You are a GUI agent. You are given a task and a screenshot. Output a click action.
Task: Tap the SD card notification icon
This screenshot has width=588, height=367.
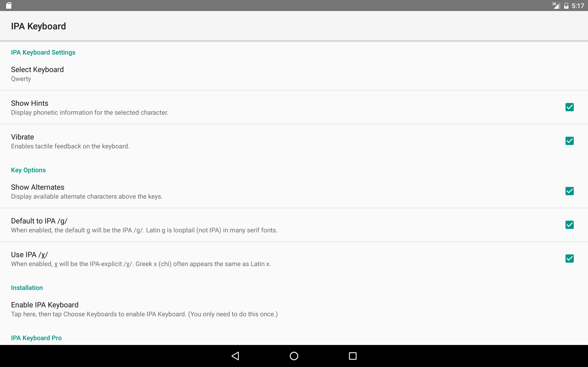point(9,6)
